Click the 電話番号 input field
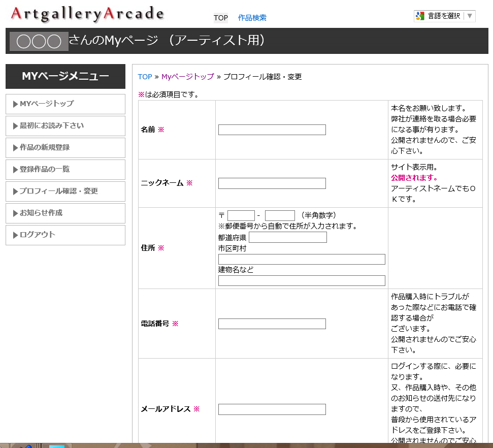Image resolution: width=493 pixels, height=448 pixels. tap(272, 324)
